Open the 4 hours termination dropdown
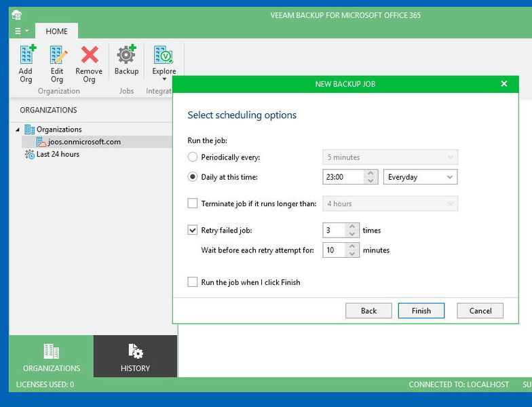This screenshot has width=532, height=407. click(390, 203)
